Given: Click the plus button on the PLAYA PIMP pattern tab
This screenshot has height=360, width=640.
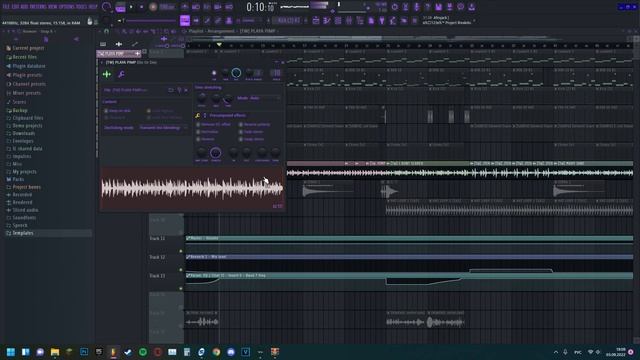Looking at the screenshot, I should [138, 53].
